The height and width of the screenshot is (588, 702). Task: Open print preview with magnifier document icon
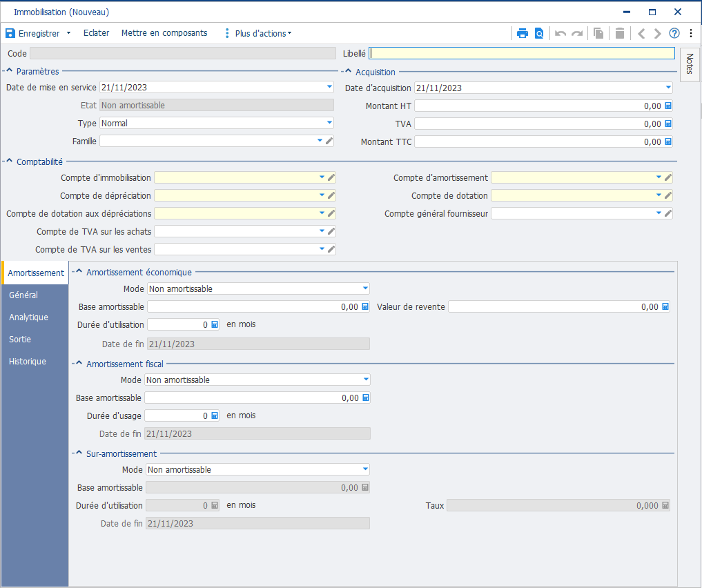coord(538,33)
